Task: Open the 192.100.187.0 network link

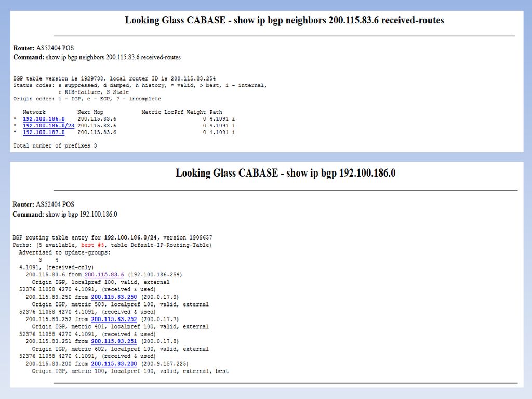Action: [x=44, y=132]
